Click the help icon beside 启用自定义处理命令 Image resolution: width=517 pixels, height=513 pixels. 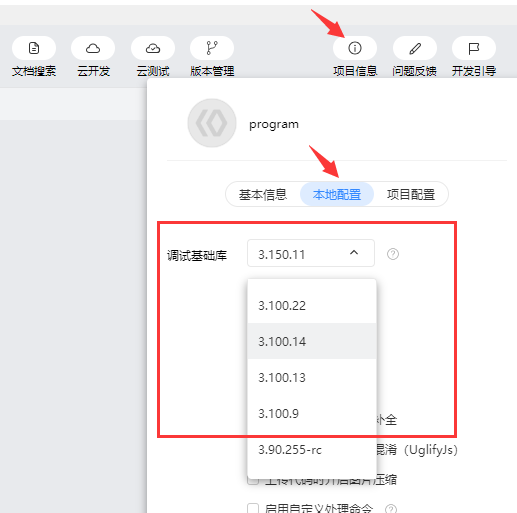tap(391, 509)
